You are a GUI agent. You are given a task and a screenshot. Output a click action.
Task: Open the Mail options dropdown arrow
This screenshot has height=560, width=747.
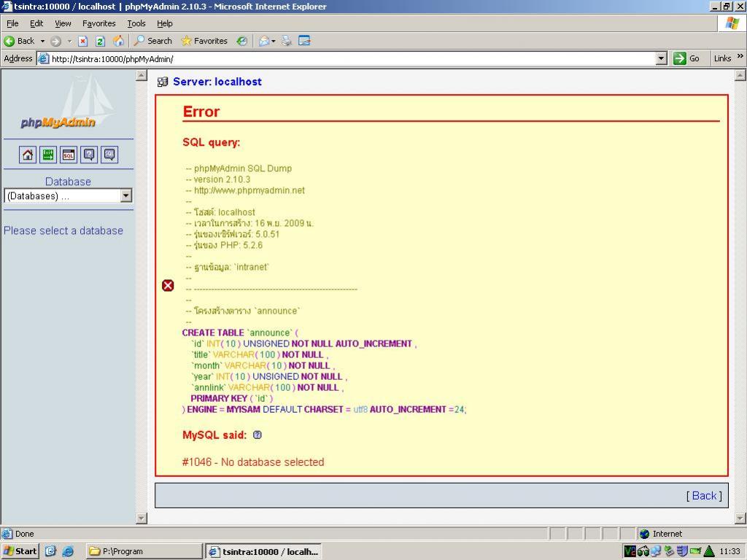pyautogui.click(x=274, y=42)
